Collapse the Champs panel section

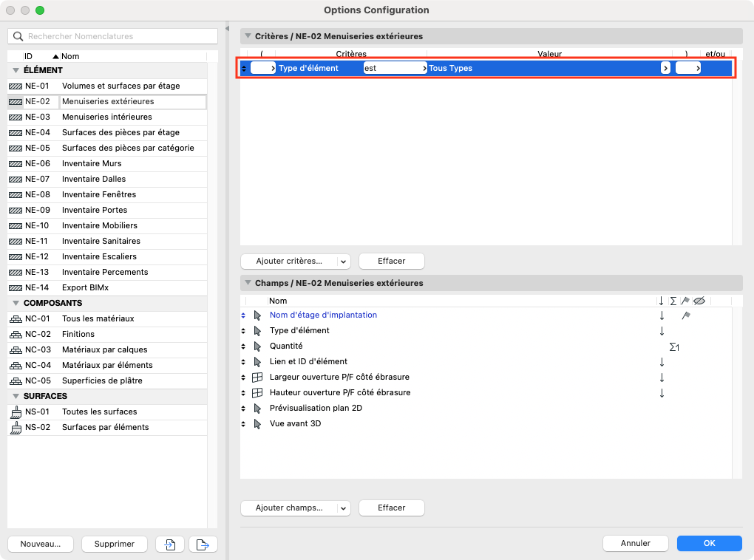(248, 283)
